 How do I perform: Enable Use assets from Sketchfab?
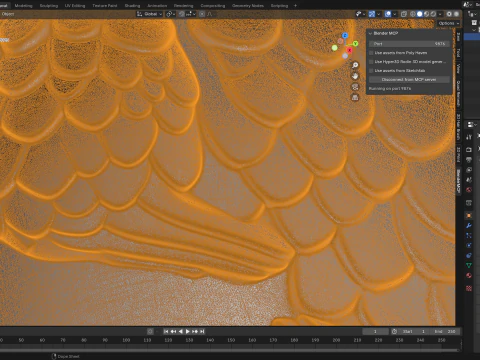[x=371, y=71]
